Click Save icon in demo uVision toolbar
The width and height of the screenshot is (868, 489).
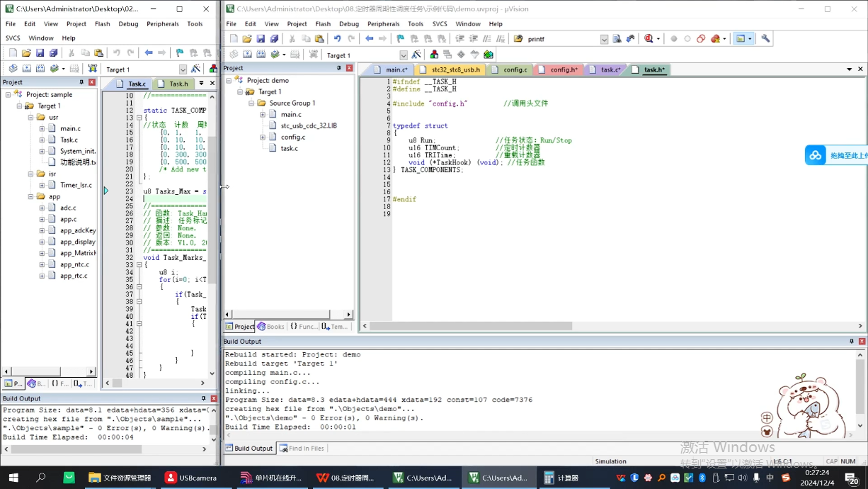point(261,39)
